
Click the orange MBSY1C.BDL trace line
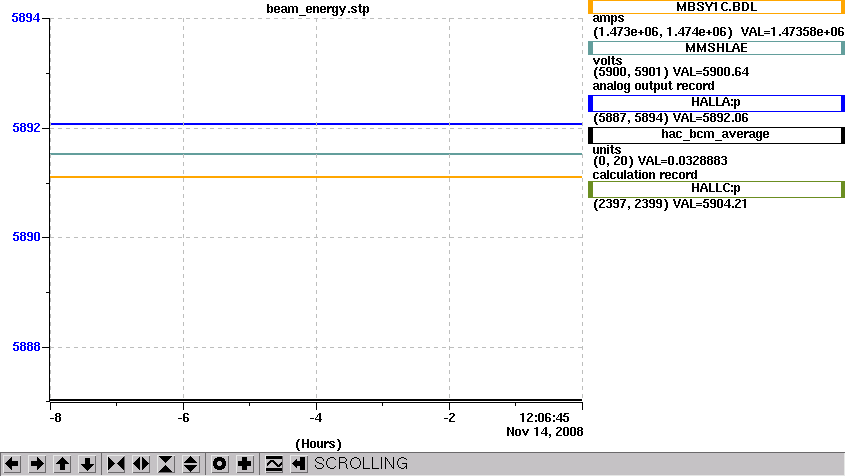pyautogui.click(x=316, y=177)
